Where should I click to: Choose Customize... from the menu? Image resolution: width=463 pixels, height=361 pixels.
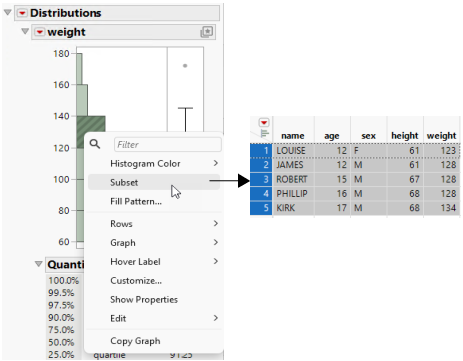[136, 281]
